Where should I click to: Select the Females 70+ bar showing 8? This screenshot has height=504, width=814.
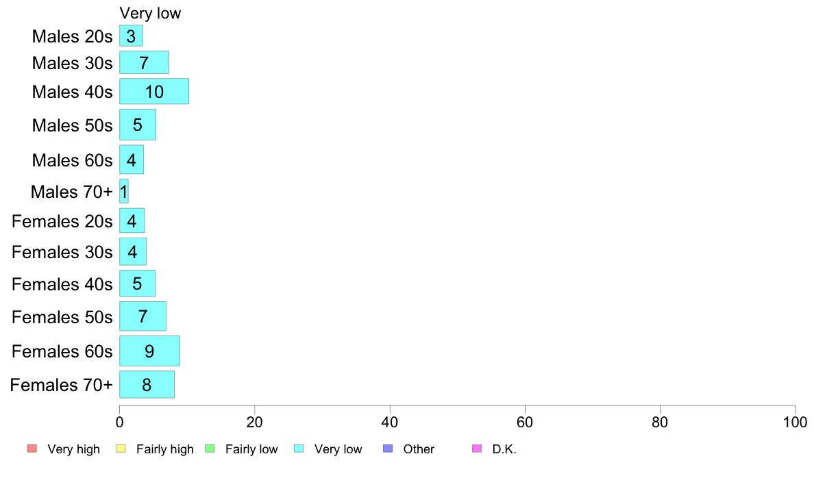[147, 385]
